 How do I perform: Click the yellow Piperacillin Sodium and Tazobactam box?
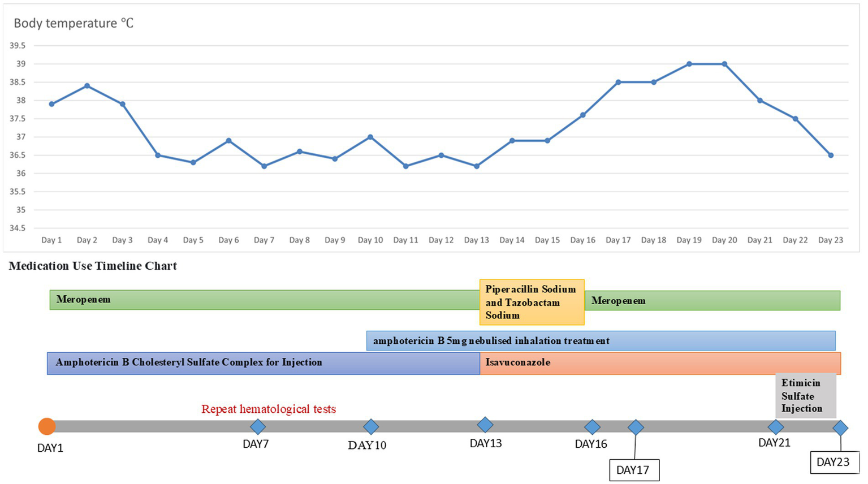[x=532, y=302]
